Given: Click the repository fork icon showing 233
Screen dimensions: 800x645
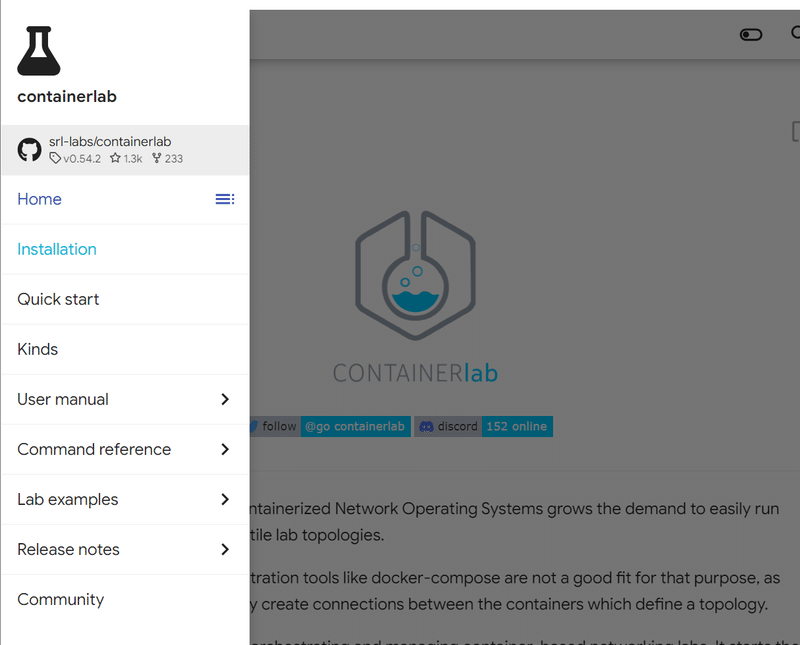Looking at the screenshot, I should tap(167, 158).
